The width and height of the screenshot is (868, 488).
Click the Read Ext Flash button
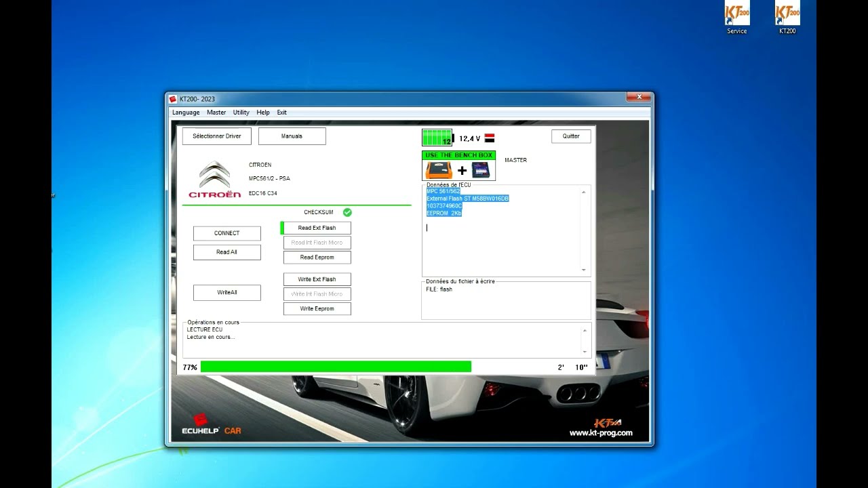317,228
